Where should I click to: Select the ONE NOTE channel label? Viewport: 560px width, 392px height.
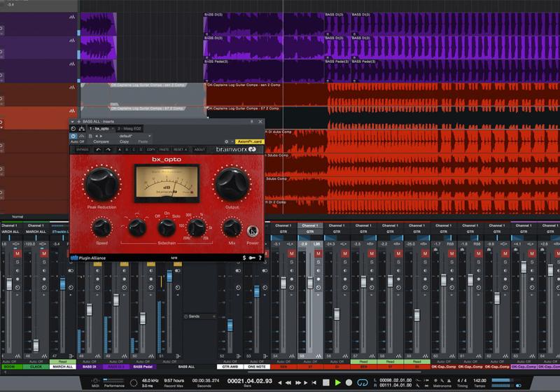click(257, 367)
